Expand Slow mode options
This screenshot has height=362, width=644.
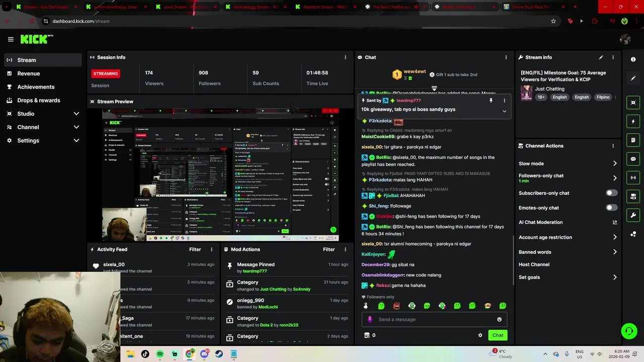615,163
